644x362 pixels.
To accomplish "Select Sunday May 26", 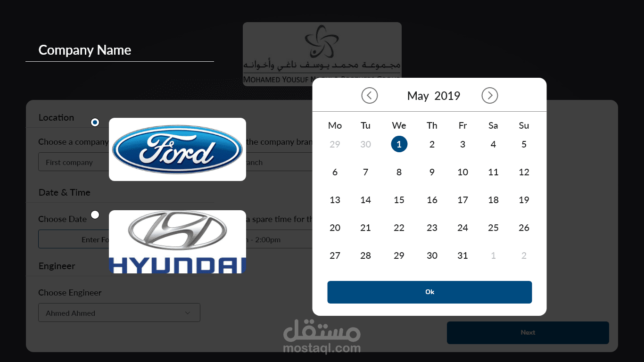I will click(524, 228).
